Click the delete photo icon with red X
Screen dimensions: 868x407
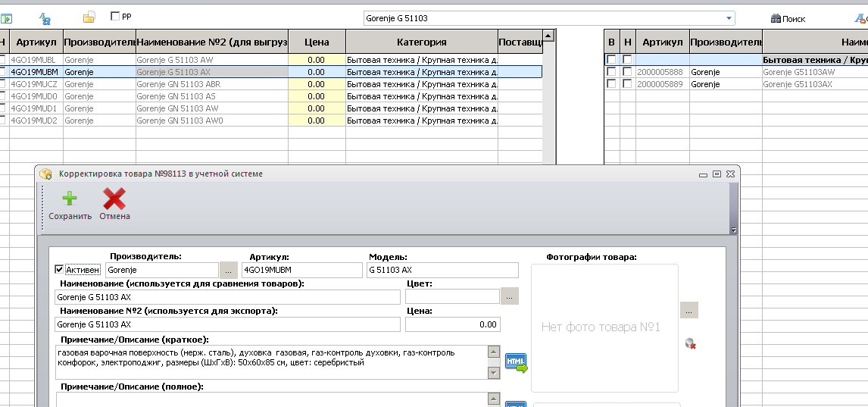point(690,344)
